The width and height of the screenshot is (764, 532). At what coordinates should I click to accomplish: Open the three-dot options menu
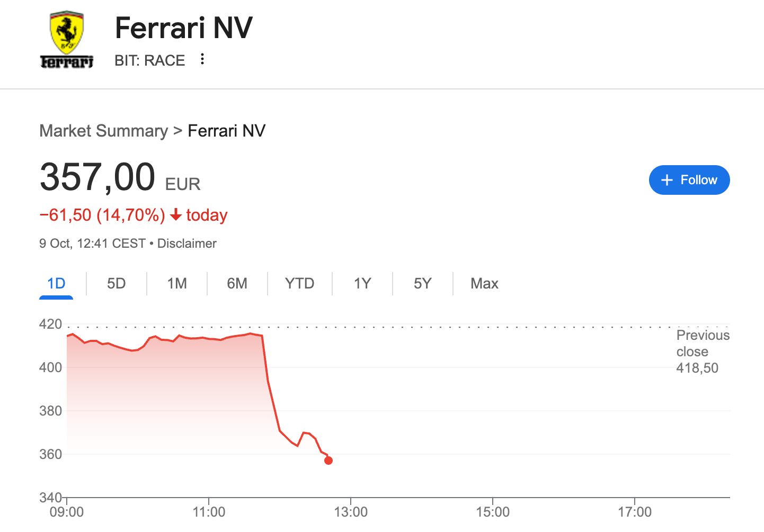click(x=202, y=59)
